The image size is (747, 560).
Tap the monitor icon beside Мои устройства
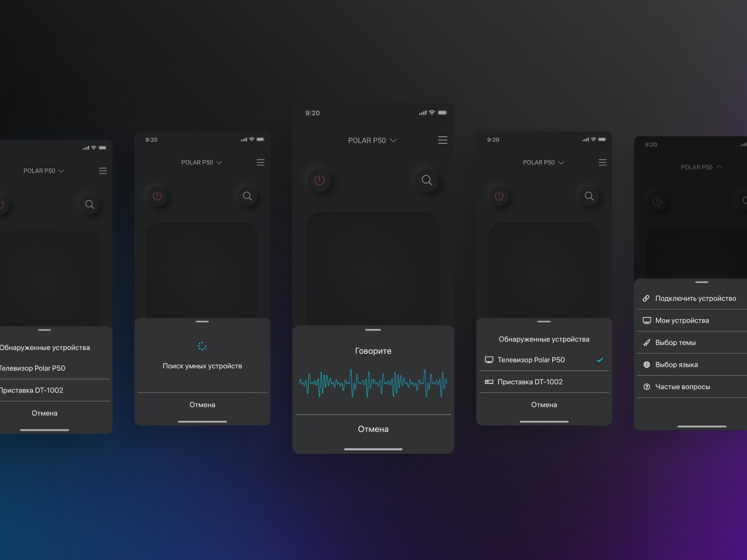pyautogui.click(x=647, y=320)
